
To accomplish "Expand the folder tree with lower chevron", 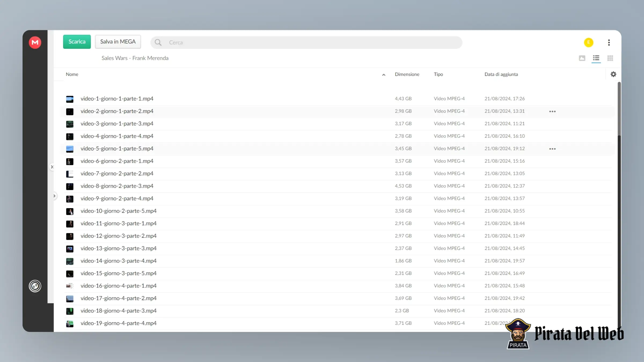I will click(x=54, y=196).
